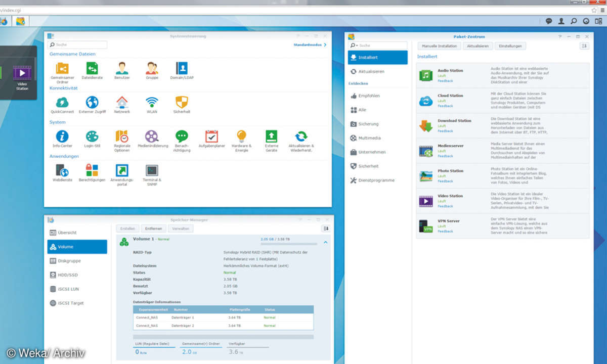Open Netzwerk settings icon
Image resolution: width=607 pixels, height=364 pixels.
[x=122, y=103]
